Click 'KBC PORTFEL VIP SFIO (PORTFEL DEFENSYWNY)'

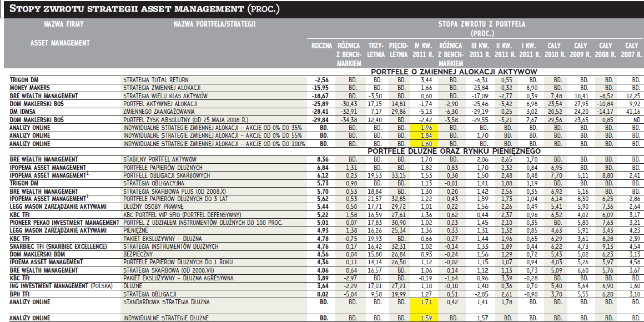coord(182,215)
